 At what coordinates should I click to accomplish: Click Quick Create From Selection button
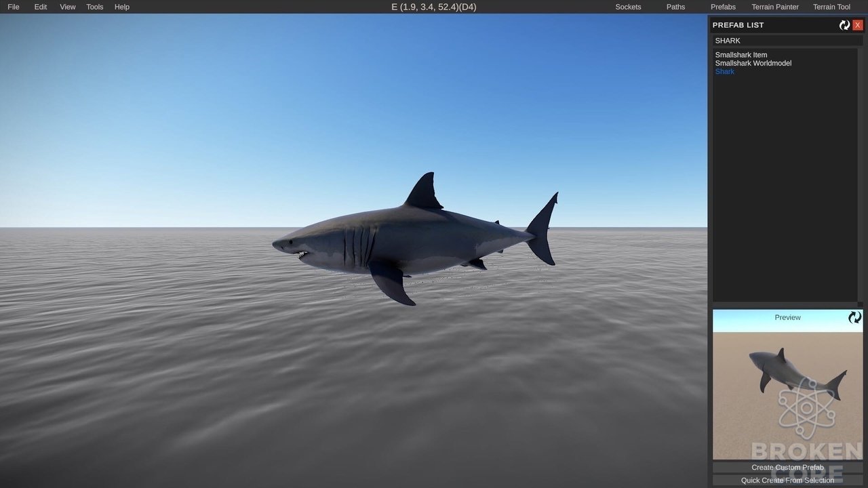[x=787, y=481]
